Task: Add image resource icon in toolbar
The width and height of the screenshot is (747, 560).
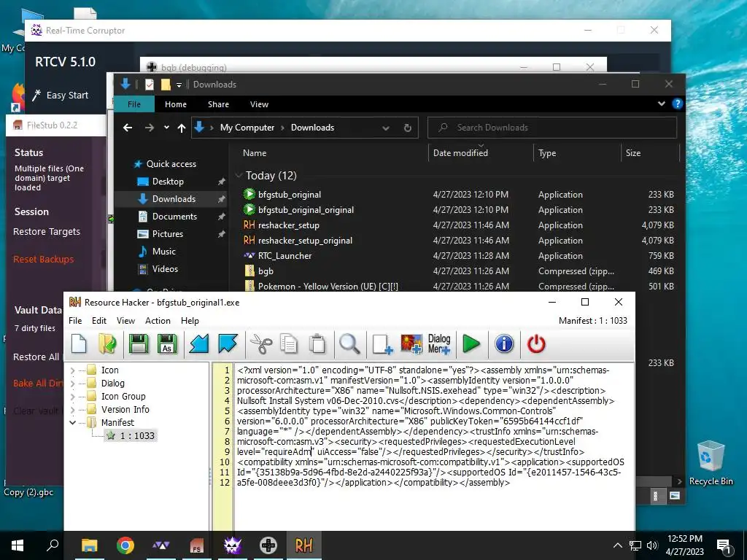Action: coord(411,344)
